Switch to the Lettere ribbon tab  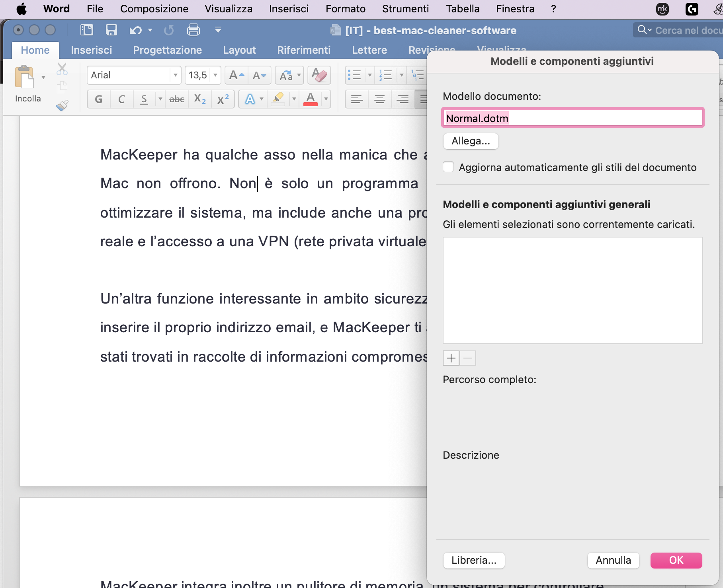coord(369,50)
